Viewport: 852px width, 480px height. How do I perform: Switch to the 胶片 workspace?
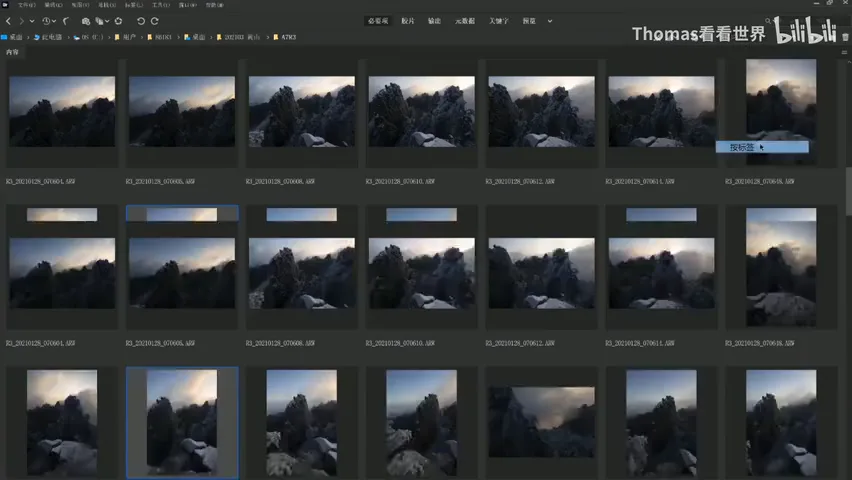[408, 21]
